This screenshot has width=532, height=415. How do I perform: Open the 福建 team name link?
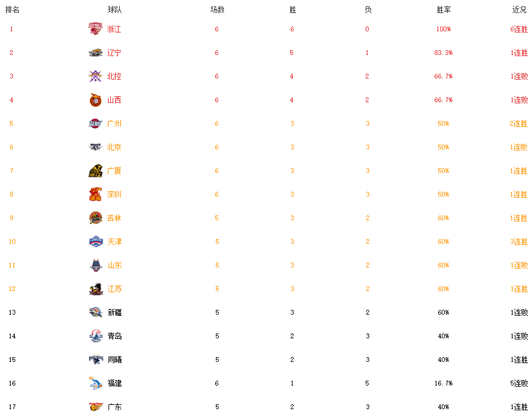(114, 383)
